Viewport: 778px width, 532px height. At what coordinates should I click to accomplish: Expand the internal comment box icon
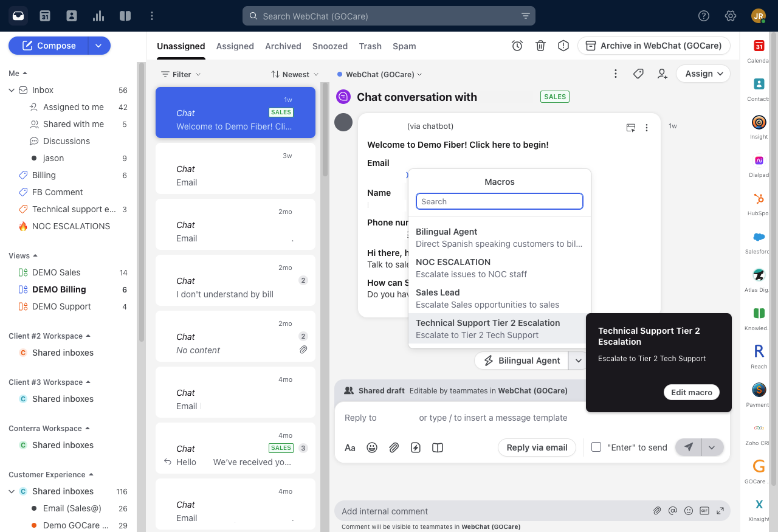[720, 511]
